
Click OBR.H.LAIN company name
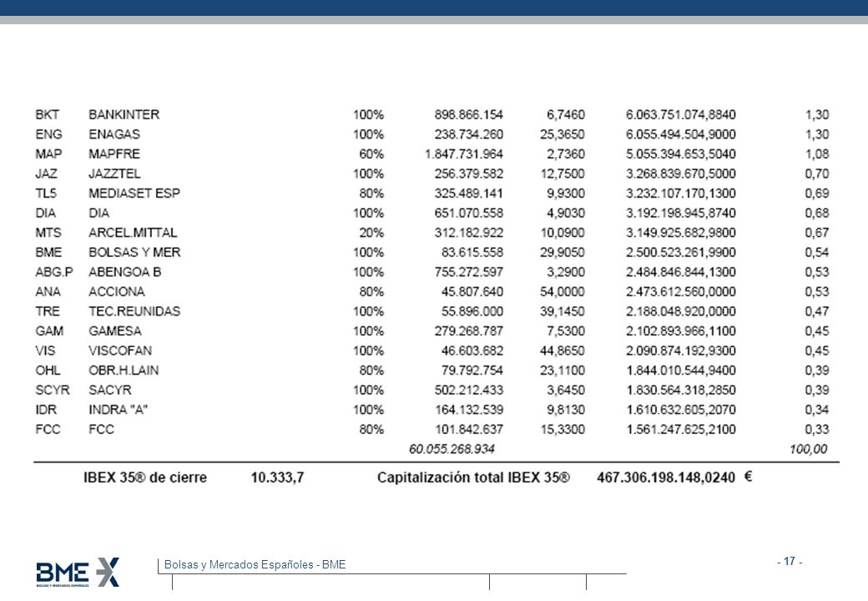[x=124, y=371]
